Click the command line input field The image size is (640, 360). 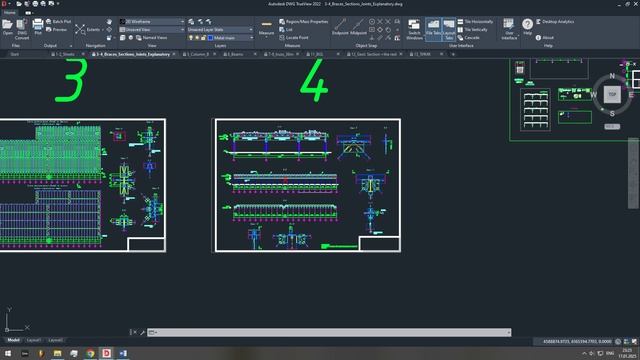coord(329,332)
